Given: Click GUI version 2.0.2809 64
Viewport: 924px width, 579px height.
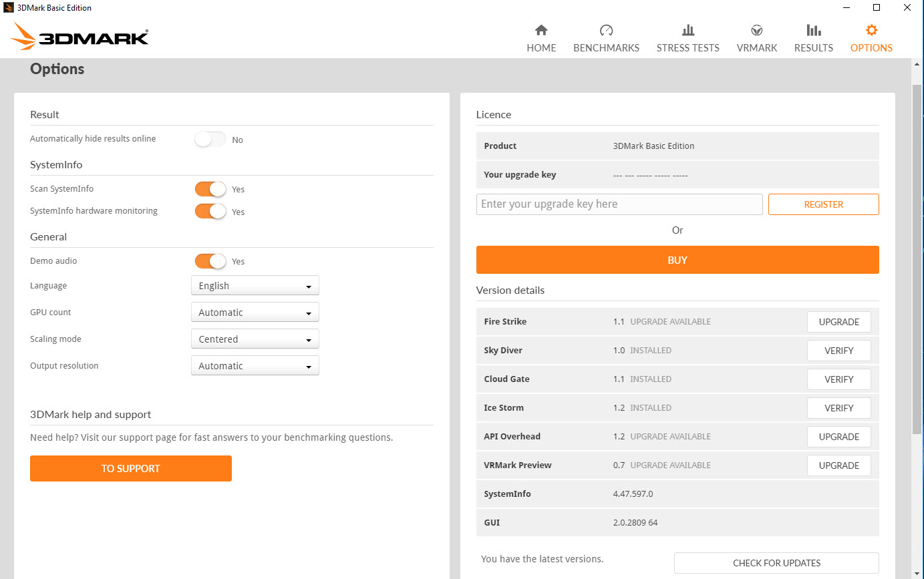Looking at the screenshot, I should pyautogui.click(x=635, y=522).
